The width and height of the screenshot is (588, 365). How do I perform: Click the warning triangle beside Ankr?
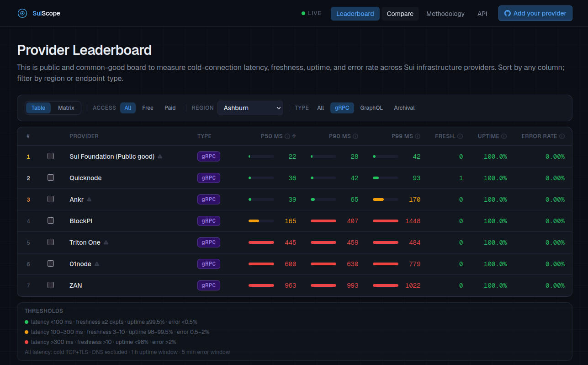click(x=89, y=199)
